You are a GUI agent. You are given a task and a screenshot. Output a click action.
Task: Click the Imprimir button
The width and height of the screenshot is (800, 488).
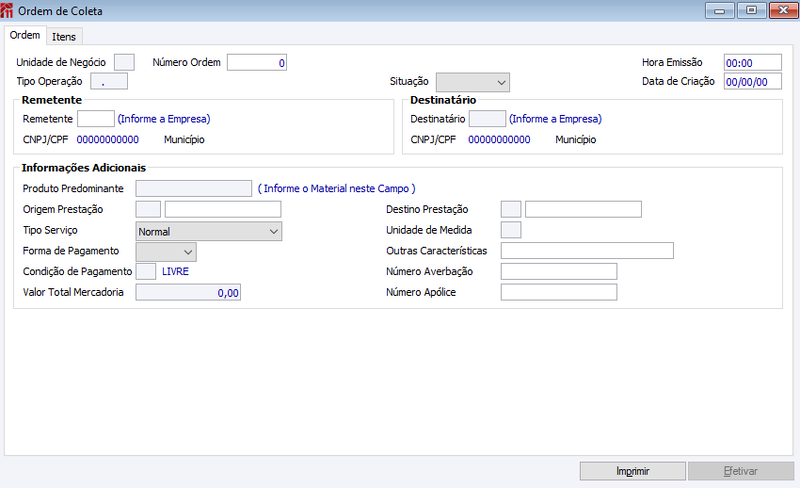[633, 471]
